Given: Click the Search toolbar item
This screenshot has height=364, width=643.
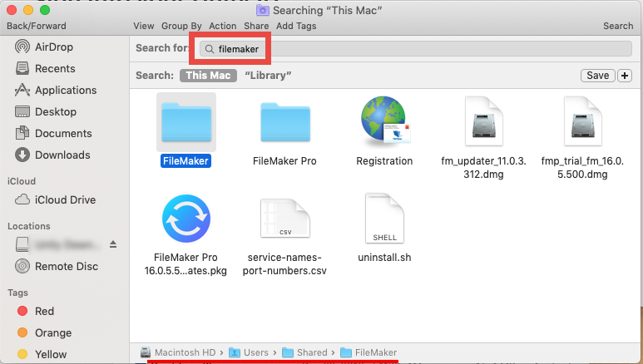Looking at the screenshot, I should coord(618,26).
